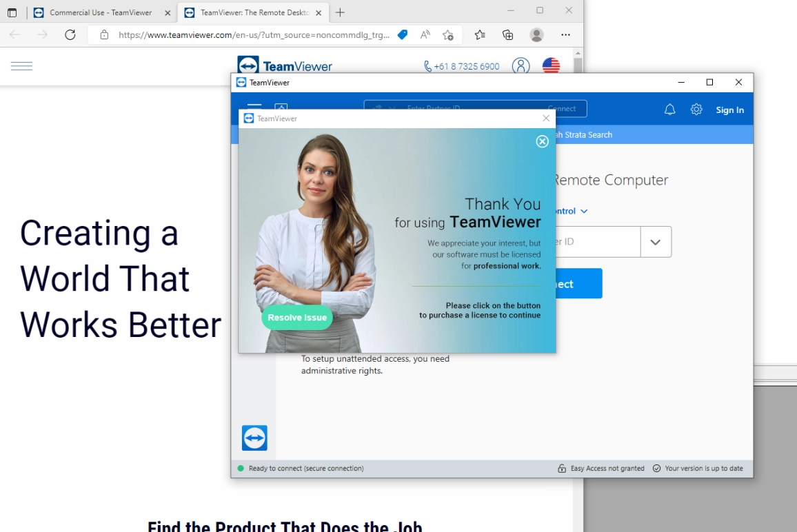Screen dimensions: 797x532
Task: Click the "Thank You for using TeamViewer" text
Action: coord(467,213)
